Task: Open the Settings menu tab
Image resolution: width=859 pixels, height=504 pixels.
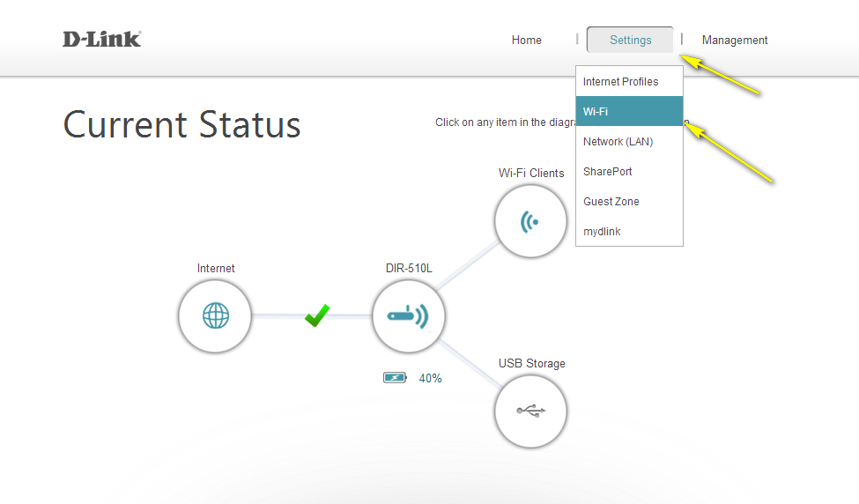Action: click(630, 40)
